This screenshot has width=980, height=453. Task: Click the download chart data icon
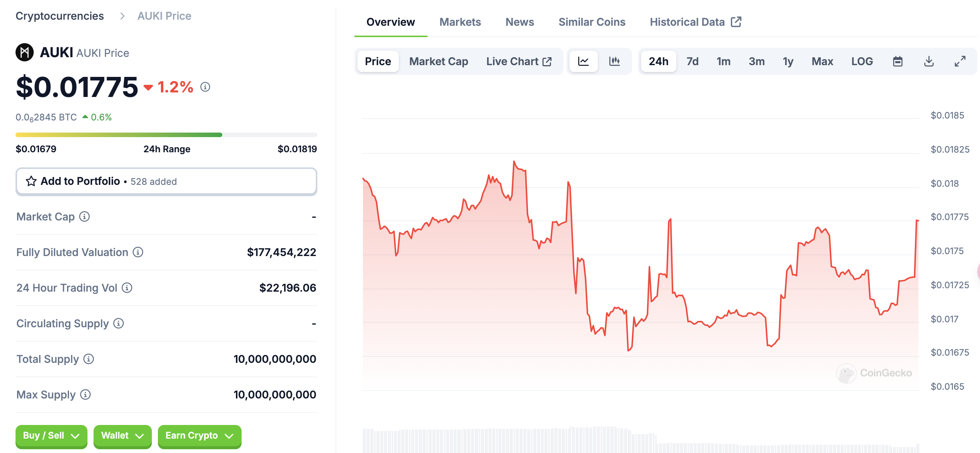929,61
